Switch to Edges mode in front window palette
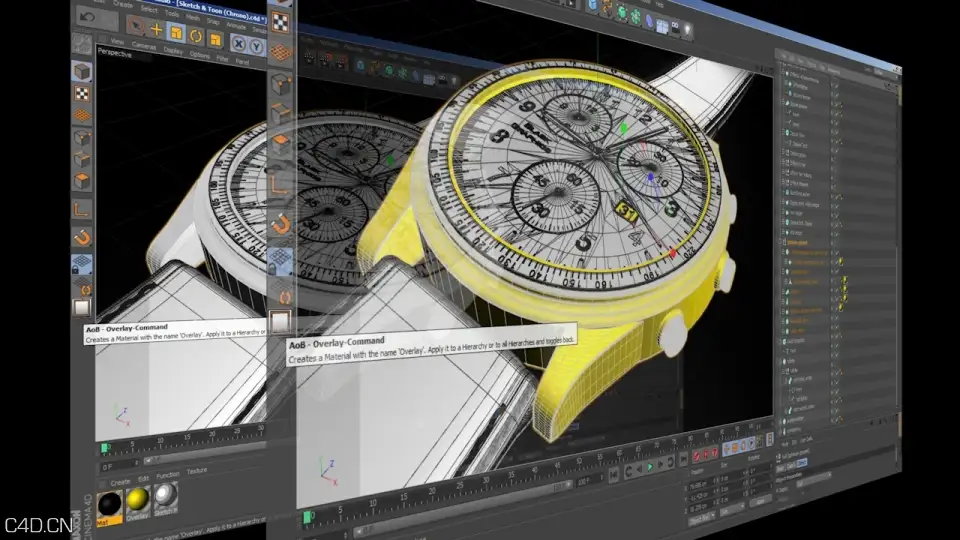 [280, 114]
